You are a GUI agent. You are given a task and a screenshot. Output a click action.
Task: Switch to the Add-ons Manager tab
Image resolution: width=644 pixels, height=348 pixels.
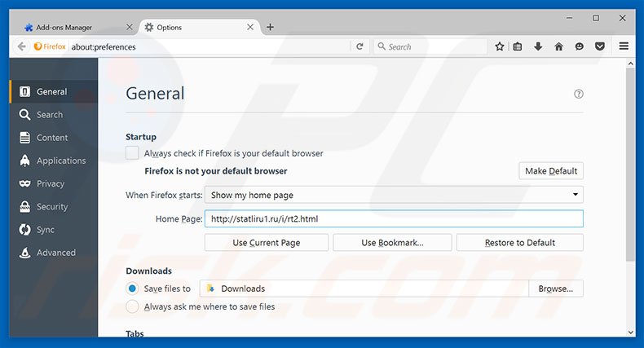click(77, 28)
